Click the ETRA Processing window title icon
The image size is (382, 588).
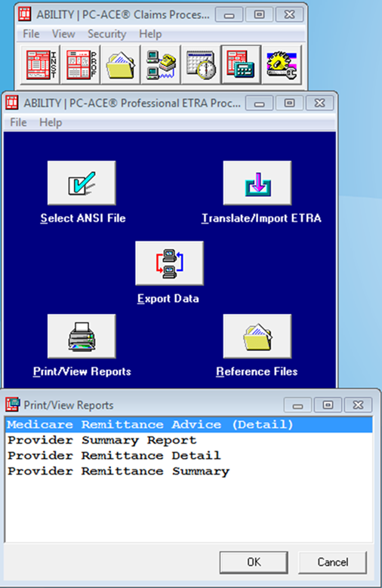pyautogui.click(x=12, y=103)
